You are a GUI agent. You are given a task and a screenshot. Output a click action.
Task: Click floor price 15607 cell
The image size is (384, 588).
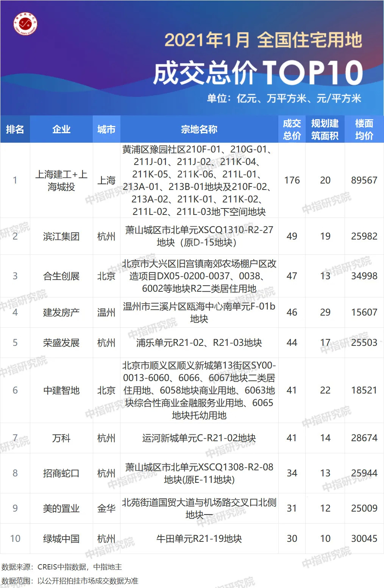[x=364, y=313]
